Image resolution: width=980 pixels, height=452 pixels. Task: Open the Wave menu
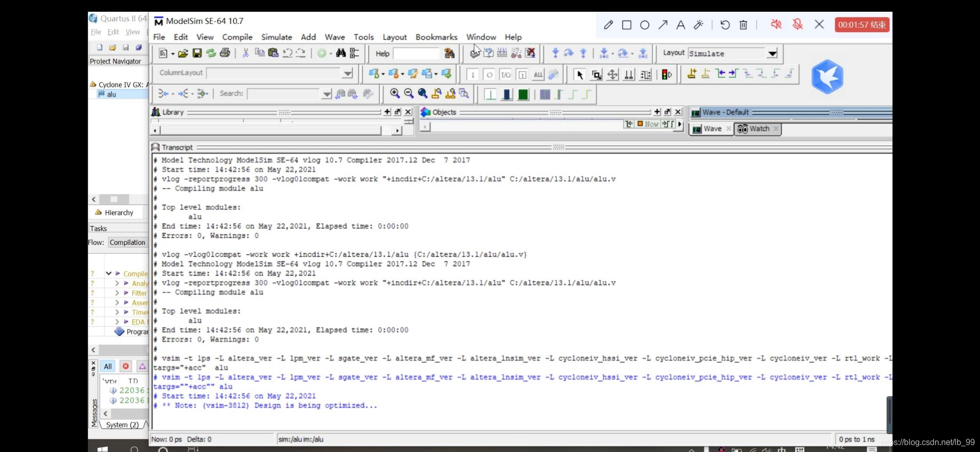[334, 37]
